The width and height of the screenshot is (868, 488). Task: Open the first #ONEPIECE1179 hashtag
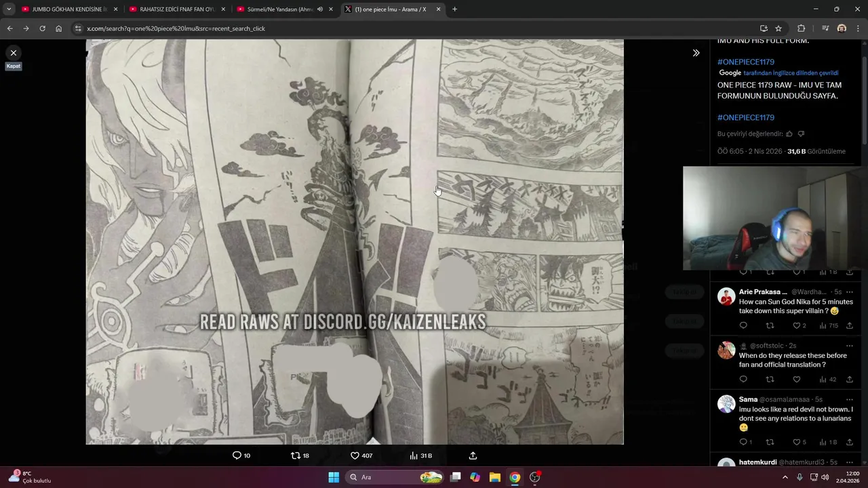coord(745,62)
